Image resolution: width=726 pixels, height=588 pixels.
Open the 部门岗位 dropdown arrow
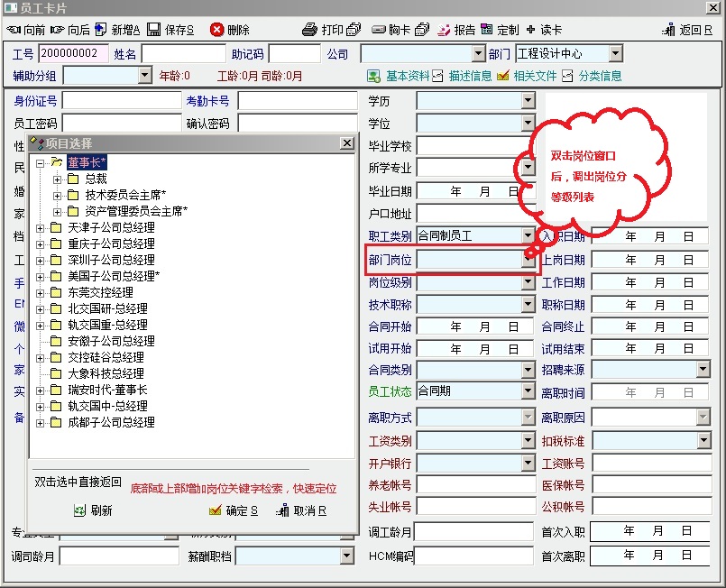[528, 260]
